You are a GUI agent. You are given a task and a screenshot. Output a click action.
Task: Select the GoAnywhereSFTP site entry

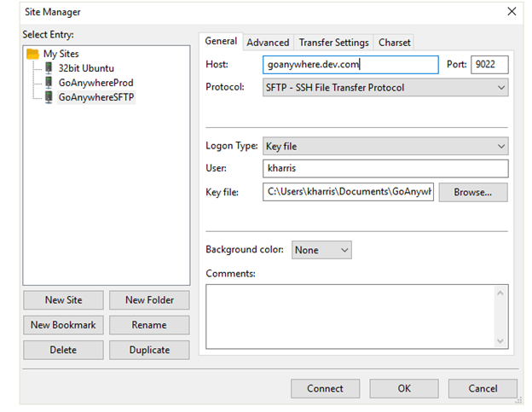[x=96, y=97]
